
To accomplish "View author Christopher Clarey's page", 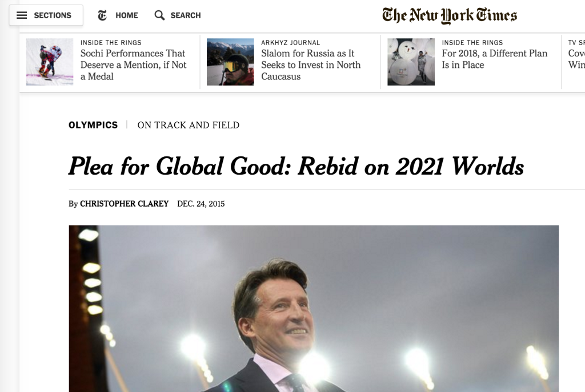I will [x=124, y=204].
